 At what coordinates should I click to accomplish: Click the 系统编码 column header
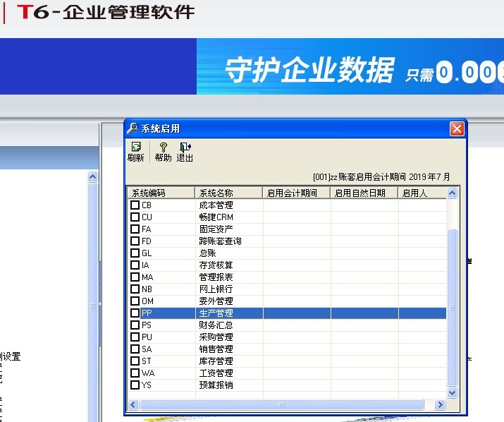pos(161,193)
